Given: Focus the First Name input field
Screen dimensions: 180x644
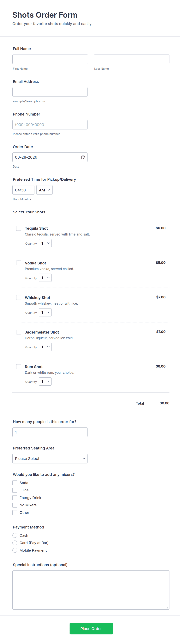Looking at the screenshot, I should coord(50,59).
